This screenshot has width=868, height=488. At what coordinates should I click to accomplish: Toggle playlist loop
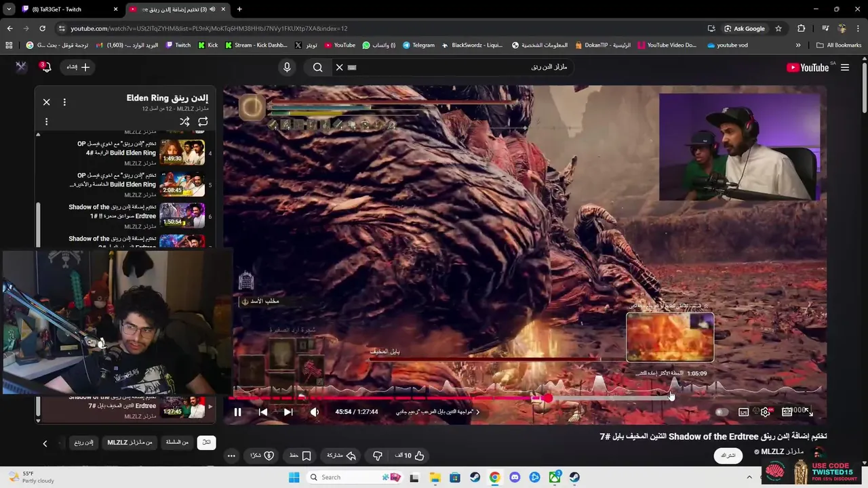(x=203, y=122)
